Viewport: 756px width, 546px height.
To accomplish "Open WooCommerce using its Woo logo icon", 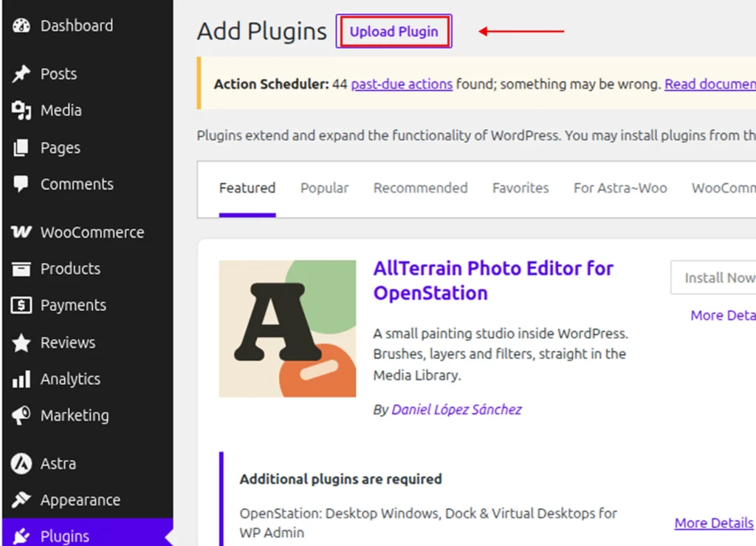I will click(21, 232).
